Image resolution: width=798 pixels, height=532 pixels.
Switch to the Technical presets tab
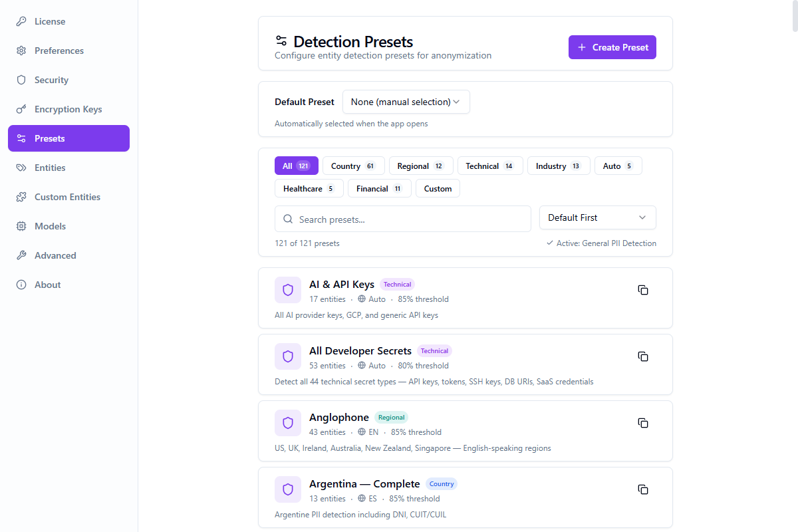(490, 166)
